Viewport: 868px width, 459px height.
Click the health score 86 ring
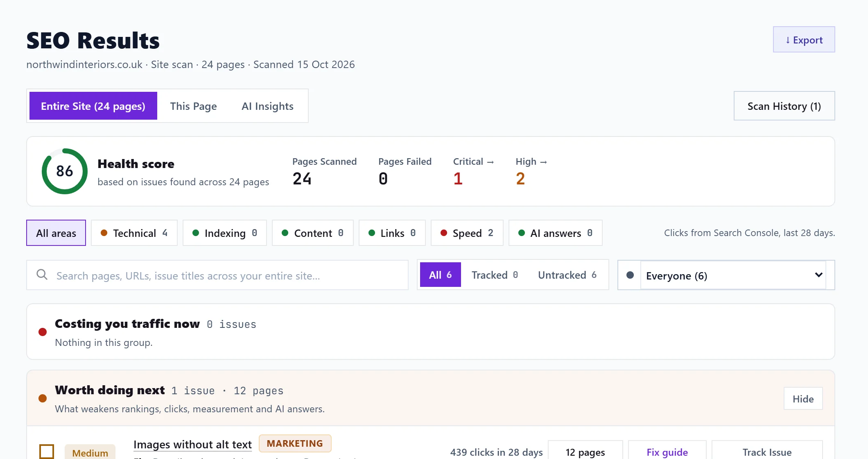pyautogui.click(x=65, y=171)
